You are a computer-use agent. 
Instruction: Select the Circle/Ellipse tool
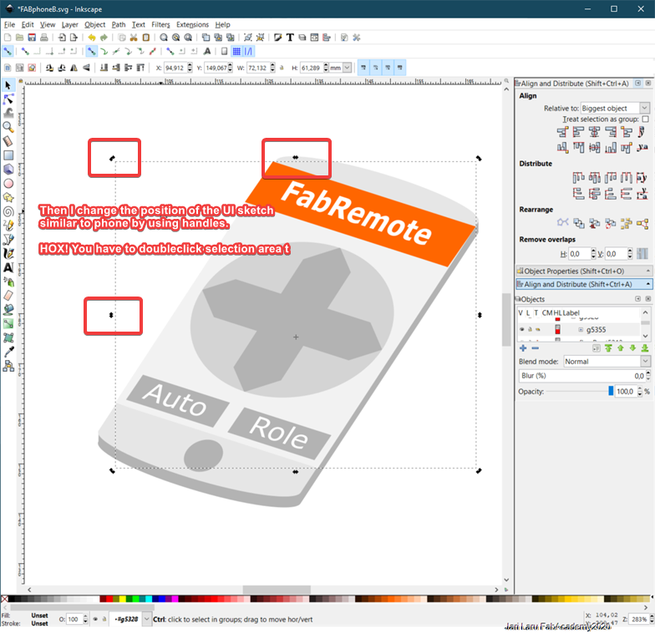tap(8, 184)
